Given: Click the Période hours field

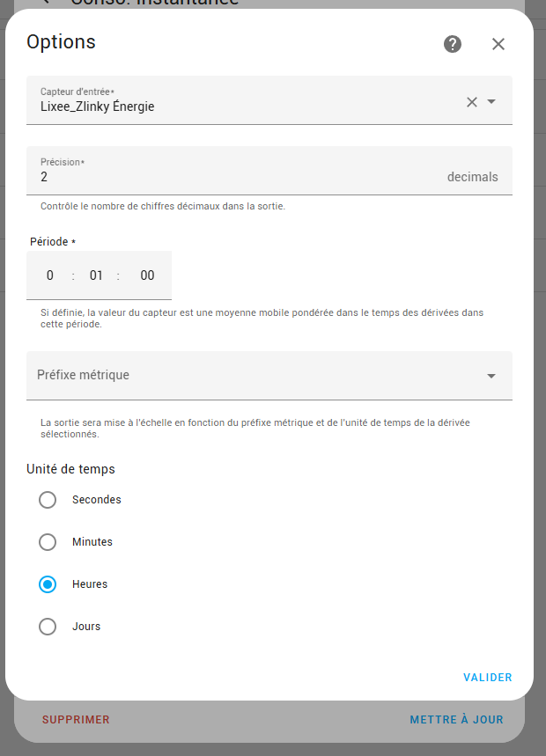Looking at the screenshot, I should tap(50, 275).
